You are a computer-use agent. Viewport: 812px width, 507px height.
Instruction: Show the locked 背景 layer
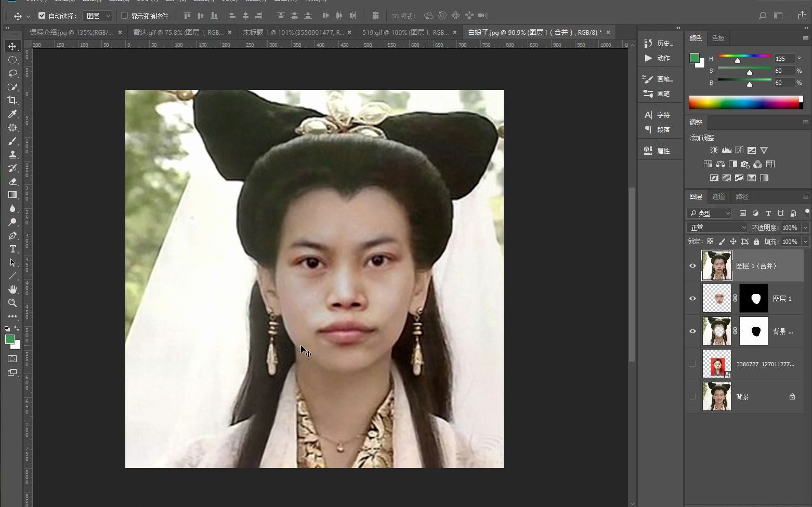692,396
